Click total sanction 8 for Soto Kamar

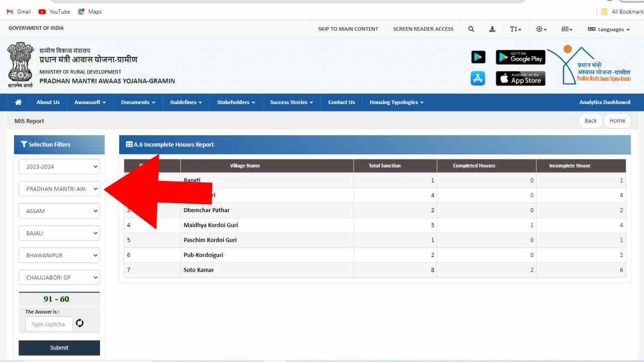433,270
